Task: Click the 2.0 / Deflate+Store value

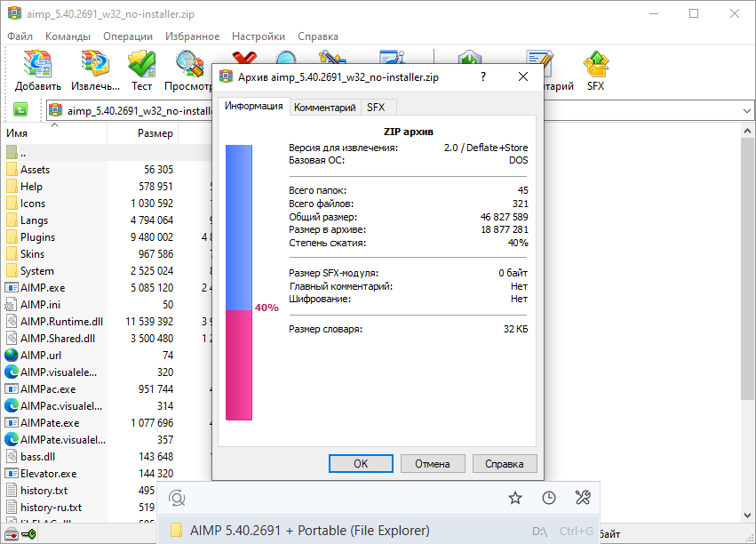Action: [486, 148]
